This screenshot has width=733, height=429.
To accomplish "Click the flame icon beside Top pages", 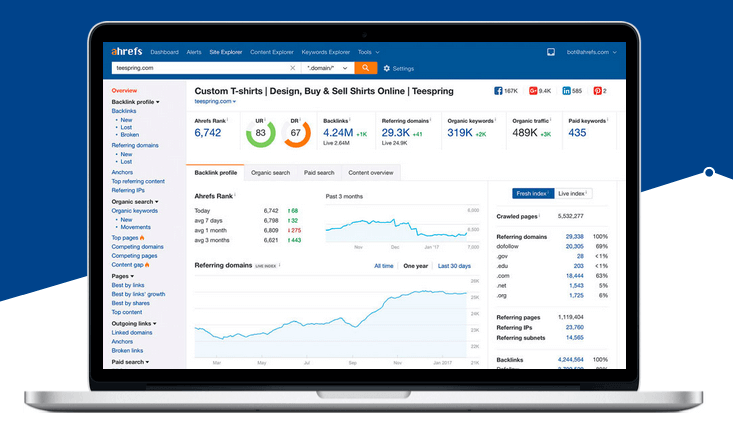I will [x=142, y=238].
